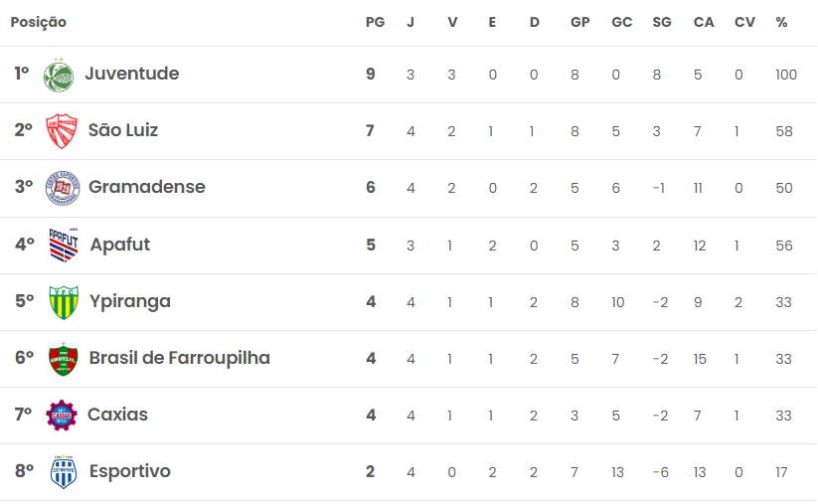Click the Gramadense club badge

[x=63, y=188]
